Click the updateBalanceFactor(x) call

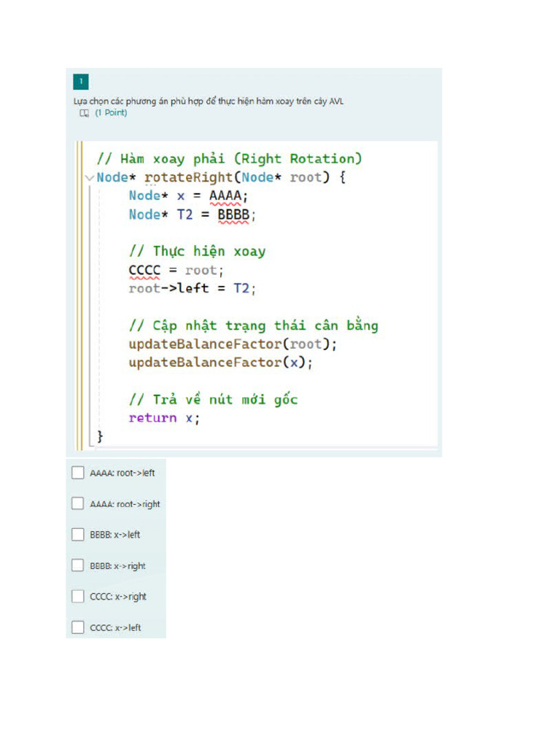tap(220, 363)
